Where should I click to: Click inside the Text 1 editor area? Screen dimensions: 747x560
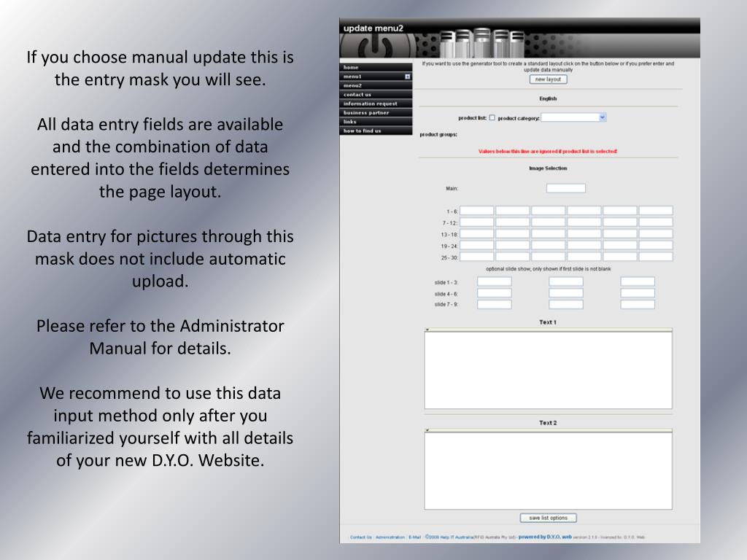coord(549,370)
